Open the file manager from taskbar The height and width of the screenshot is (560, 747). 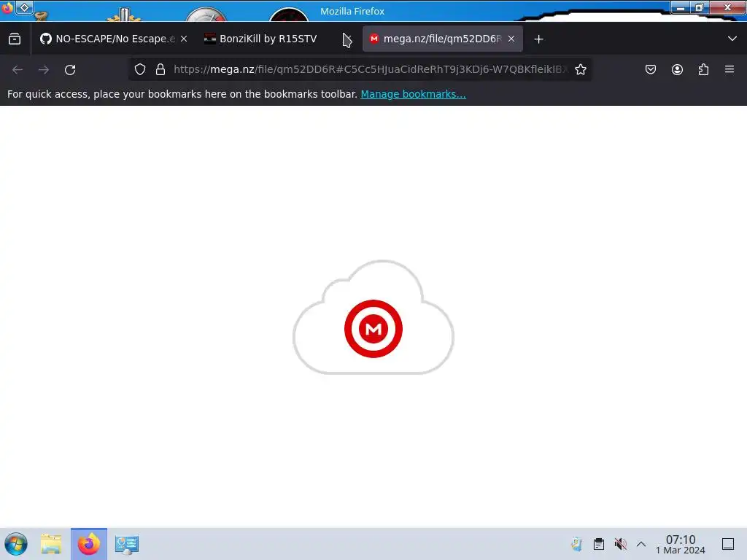51,544
